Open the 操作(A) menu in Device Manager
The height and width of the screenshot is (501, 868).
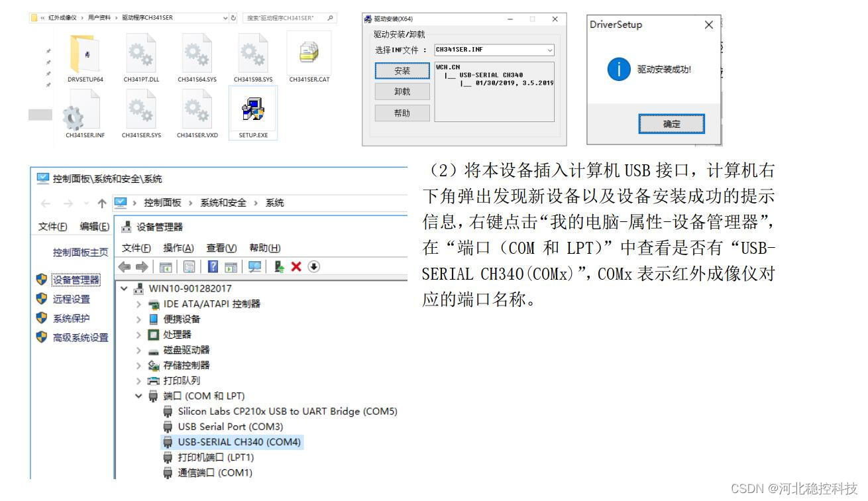(x=178, y=248)
